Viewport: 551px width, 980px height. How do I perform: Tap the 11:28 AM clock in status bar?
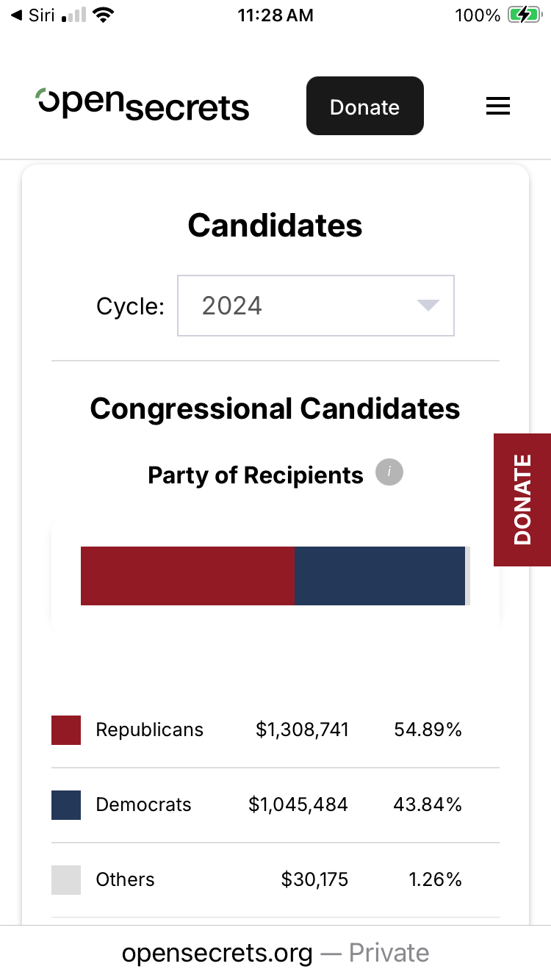(275, 15)
